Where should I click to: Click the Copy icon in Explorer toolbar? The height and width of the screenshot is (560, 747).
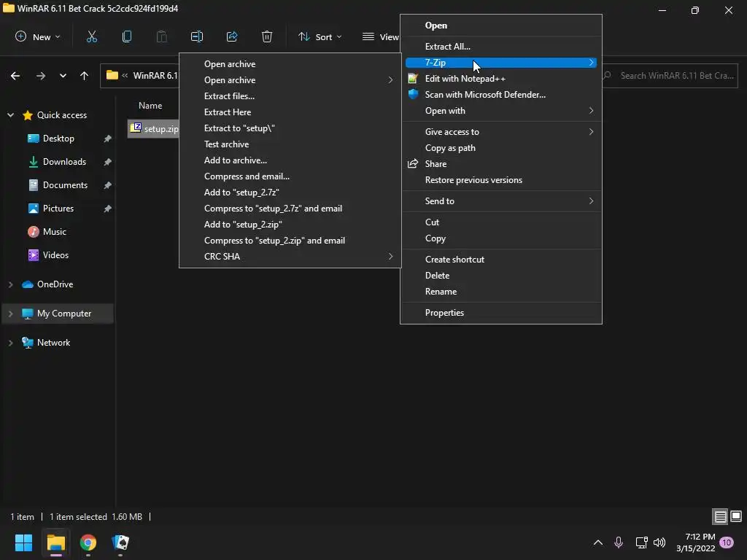point(127,36)
